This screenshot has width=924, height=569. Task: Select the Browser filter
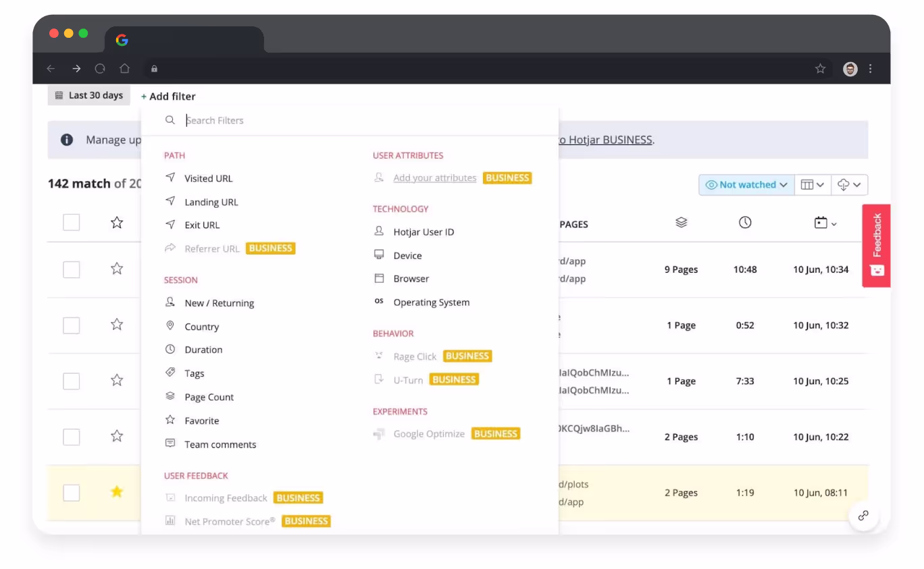pyautogui.click(x=411, y=278)
